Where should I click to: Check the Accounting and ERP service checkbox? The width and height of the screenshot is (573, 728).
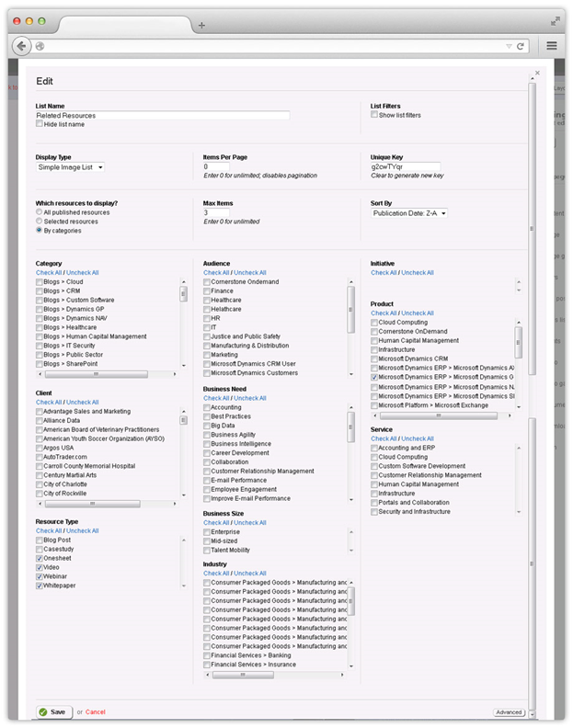(374, 448)
